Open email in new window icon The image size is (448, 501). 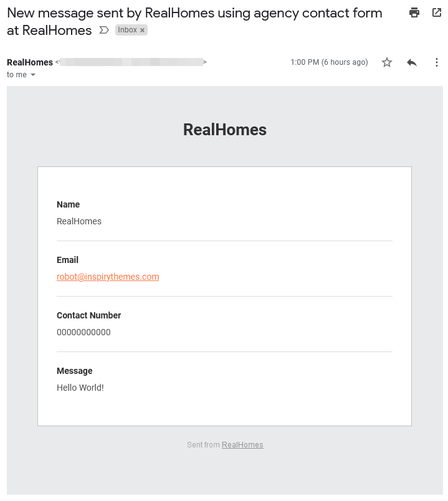click(437, 13)
